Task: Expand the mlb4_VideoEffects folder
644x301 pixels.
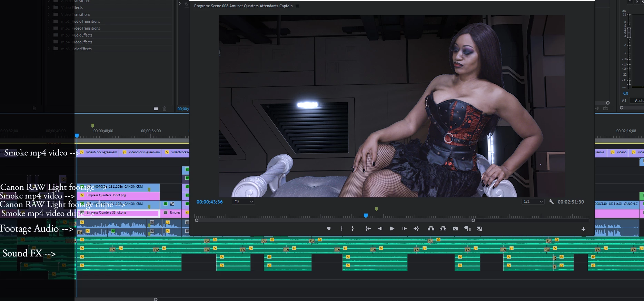Action: point(49,42)
